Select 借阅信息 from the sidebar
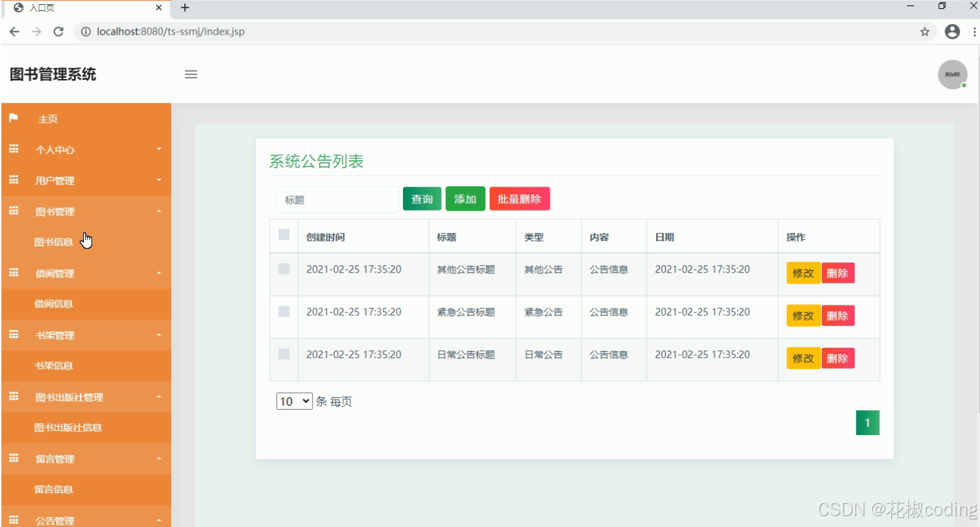The width and height of the screenshot is (980, 527). [x=54, y=304]
